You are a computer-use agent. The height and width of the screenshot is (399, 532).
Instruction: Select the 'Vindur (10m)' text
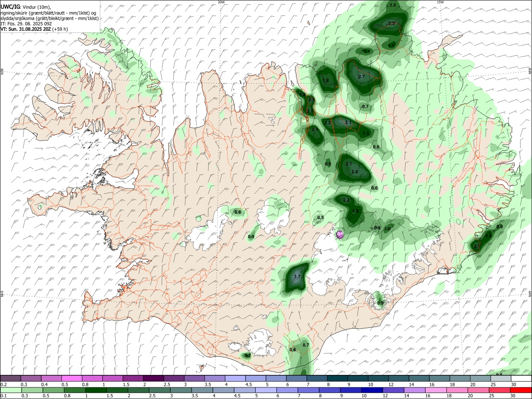36,7
